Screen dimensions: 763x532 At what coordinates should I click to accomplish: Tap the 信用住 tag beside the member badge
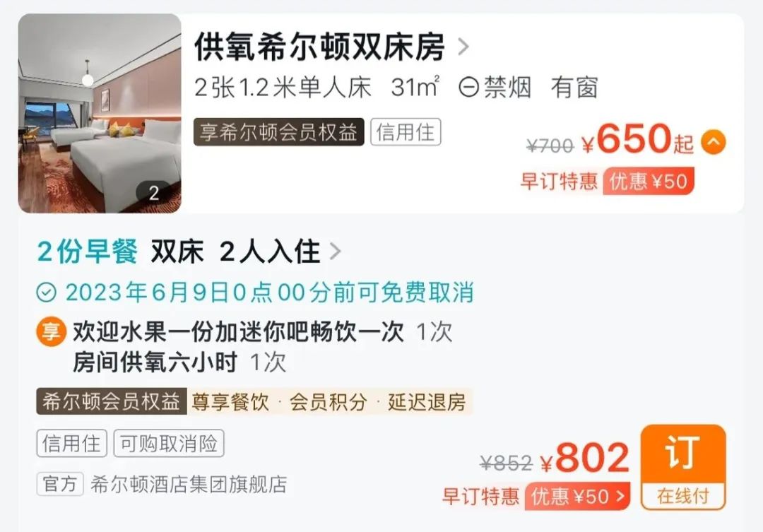[406, 132]
